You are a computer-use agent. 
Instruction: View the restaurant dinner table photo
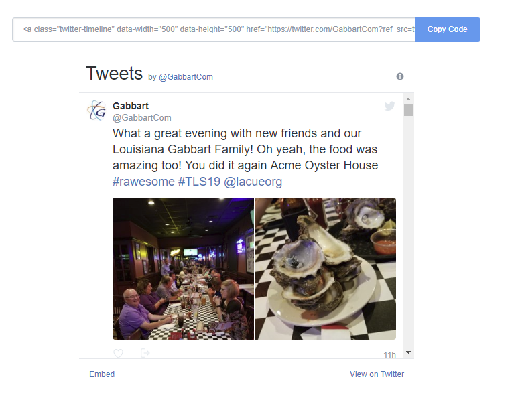[x=183, y=269]
